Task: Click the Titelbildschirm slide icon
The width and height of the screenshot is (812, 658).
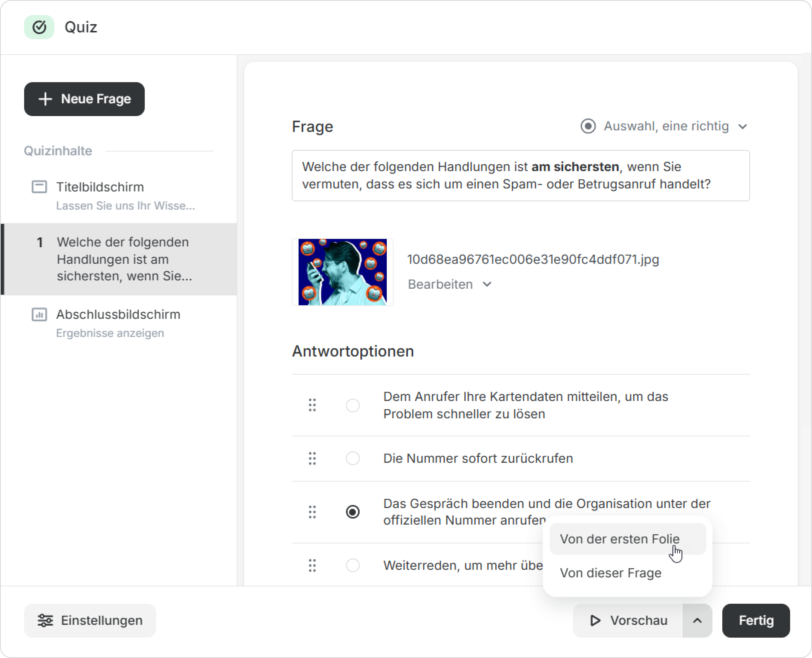Action: click(39, 187)
